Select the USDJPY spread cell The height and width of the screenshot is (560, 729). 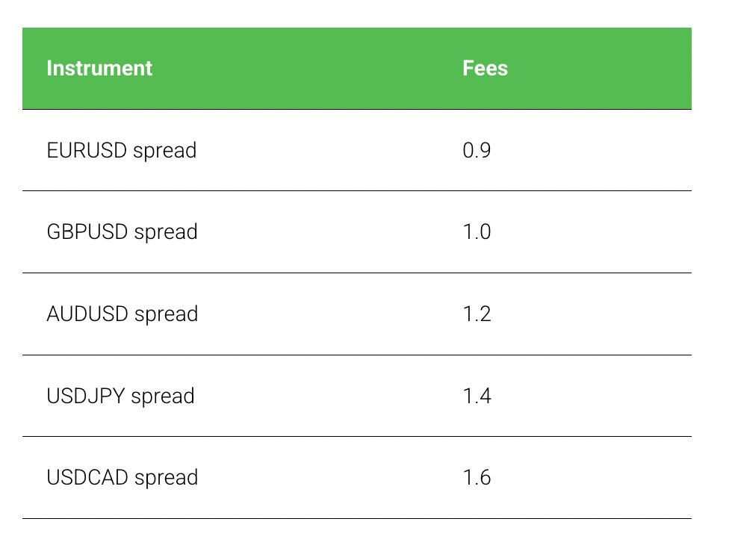click(x=120, y=396)
